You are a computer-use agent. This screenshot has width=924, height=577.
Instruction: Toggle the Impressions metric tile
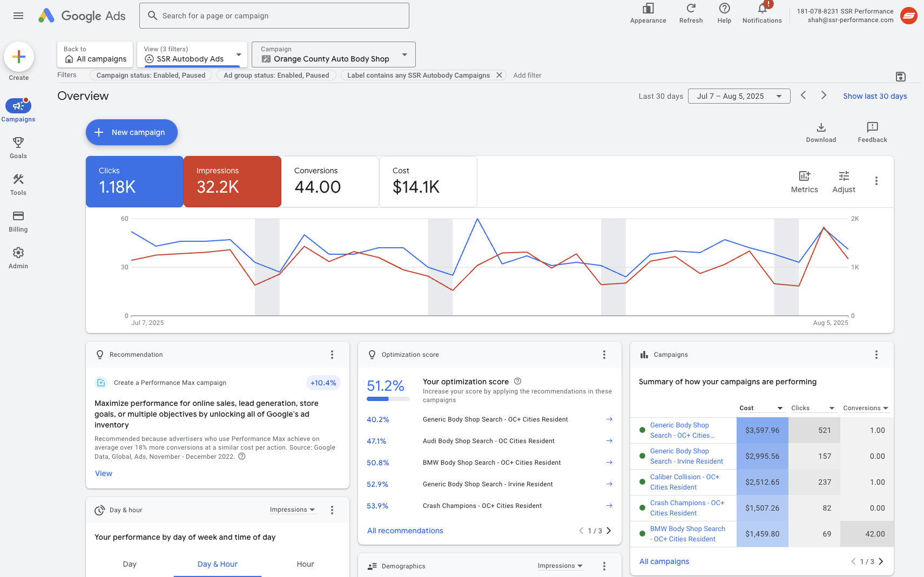[232, 181]
